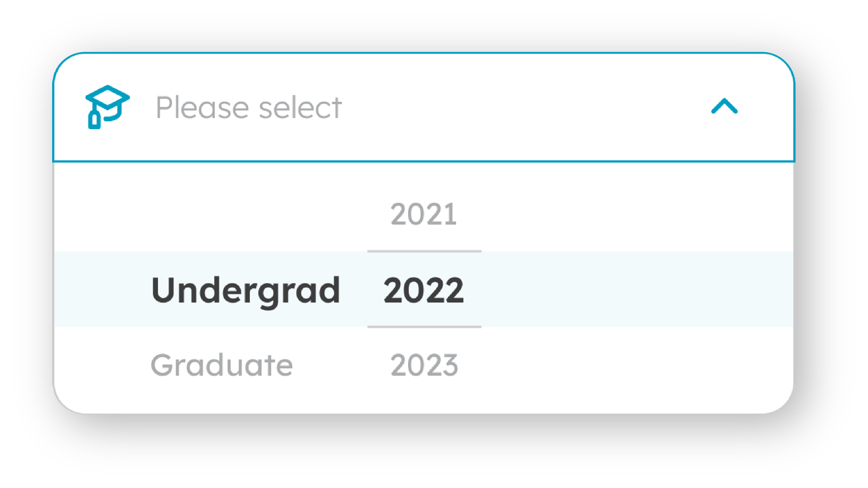Click the "Please select" placeholder text
Viewport: 868px width, 488px height.
pos(249,108)
